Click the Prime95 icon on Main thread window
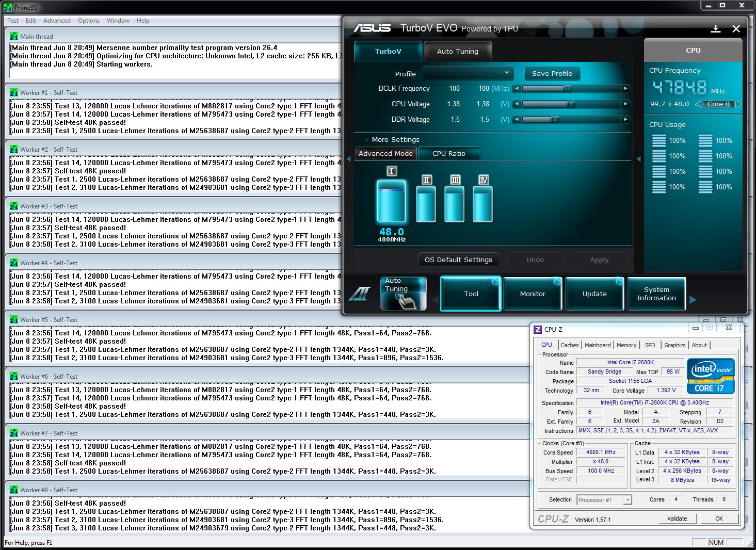756x550 pixels. point(14,37)
